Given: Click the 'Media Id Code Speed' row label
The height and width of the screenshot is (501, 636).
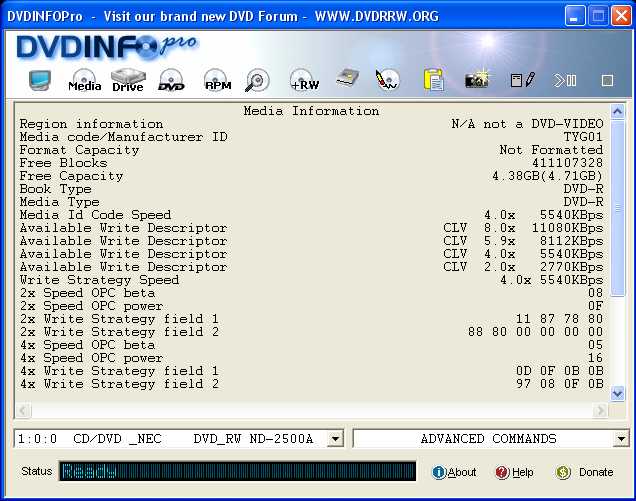Looking at the screenshot, I should (95, 215).
